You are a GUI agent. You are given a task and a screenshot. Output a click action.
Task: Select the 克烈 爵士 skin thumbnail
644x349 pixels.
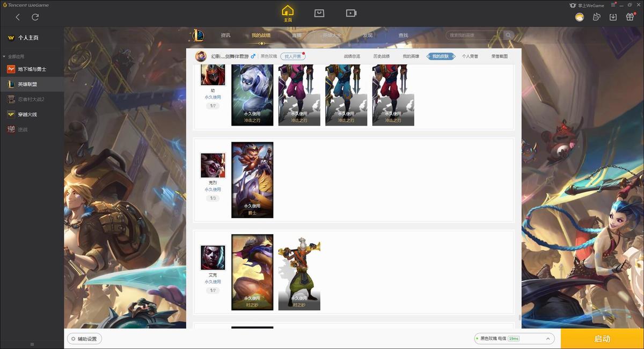252,180
